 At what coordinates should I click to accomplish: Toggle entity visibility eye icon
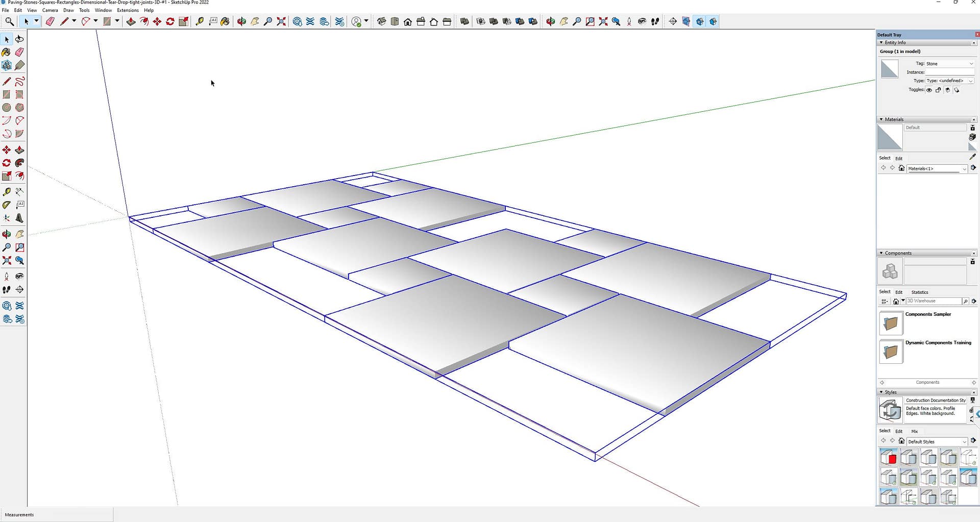pyautogui.click(x=929, y=90)
